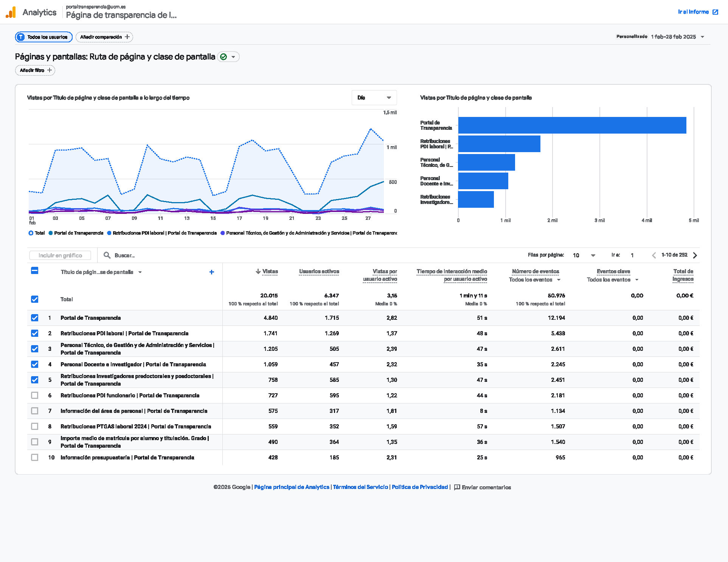Open Todos los eventos dropdown under Número de eventos
Image resolution: width=728 pixels, height=562 pixels.
[x=535, y=280]
